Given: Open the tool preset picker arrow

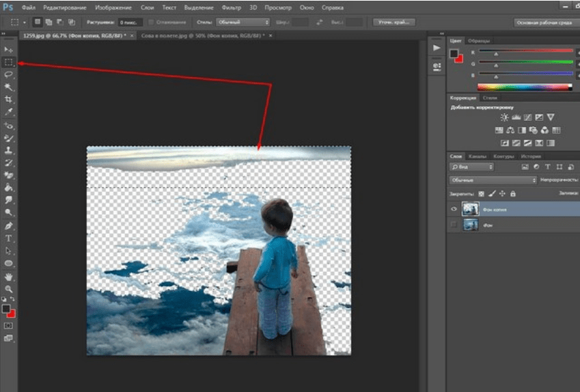Looking at the screenshot, I should coord(25,23).
